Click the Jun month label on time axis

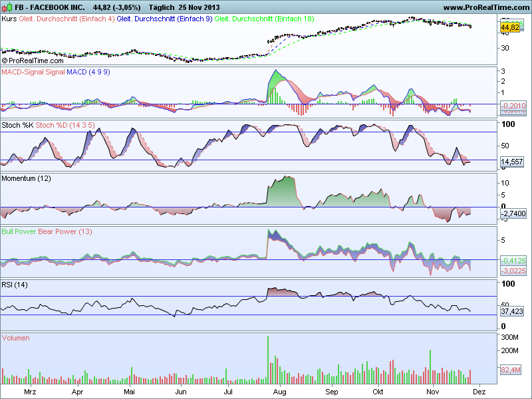coord(181,392)
